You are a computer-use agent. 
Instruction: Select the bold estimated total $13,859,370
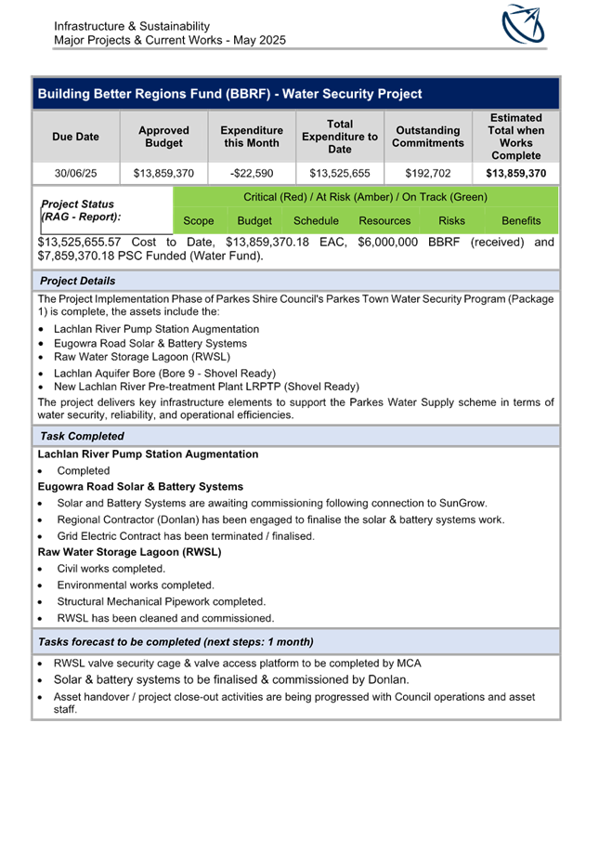[x=516, y=173]
